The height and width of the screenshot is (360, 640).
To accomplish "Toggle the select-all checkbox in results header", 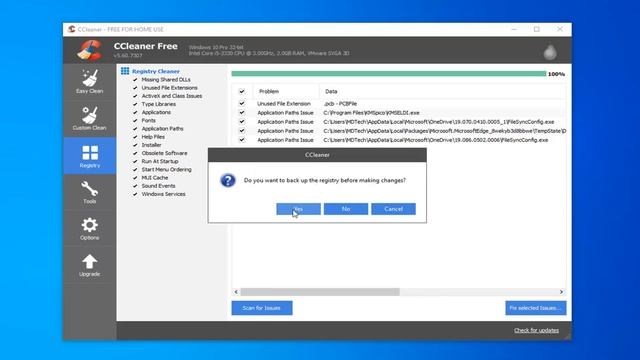I will 242,91.
